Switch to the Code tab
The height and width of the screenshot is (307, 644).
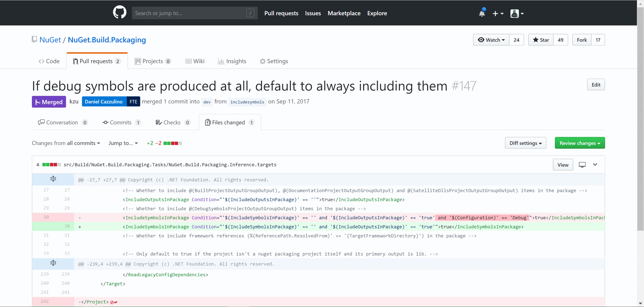pos(49,61)
